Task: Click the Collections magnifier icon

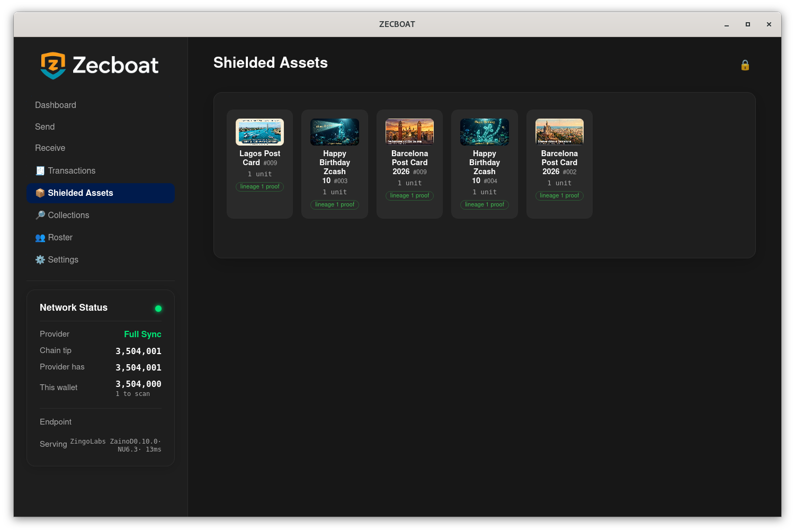Action: click(x=40, y=215)
